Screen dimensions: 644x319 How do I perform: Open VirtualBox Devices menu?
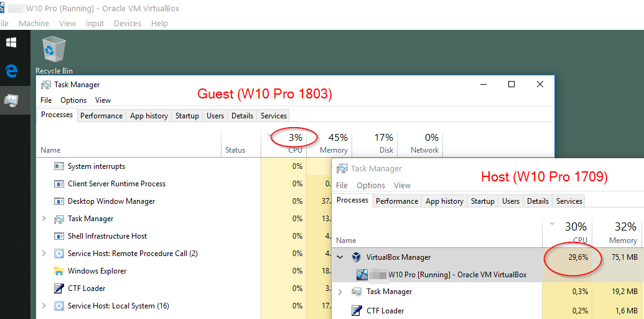pyautogui.click(x=128, y=24)
